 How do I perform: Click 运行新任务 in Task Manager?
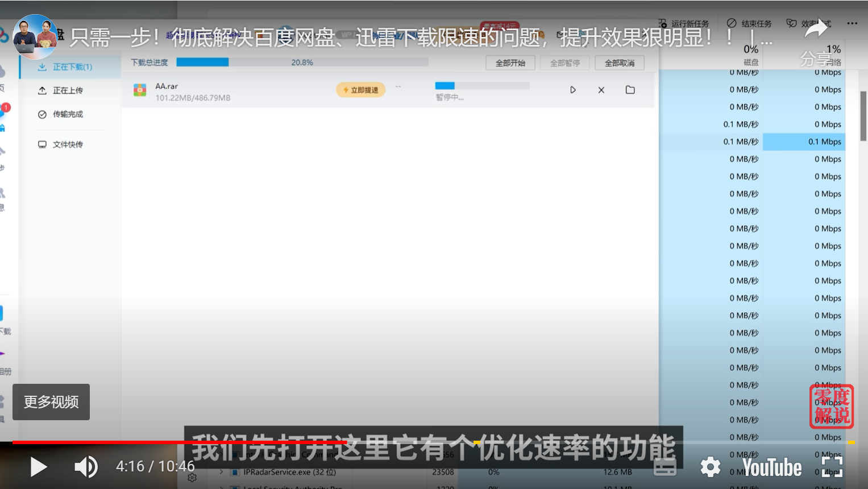coord(684,23)
